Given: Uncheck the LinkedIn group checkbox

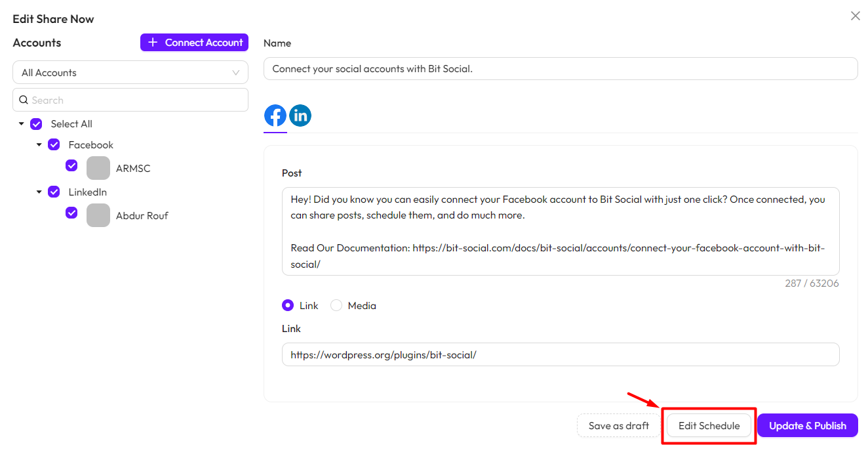Looking at the screenshot, I should (54, 192).
